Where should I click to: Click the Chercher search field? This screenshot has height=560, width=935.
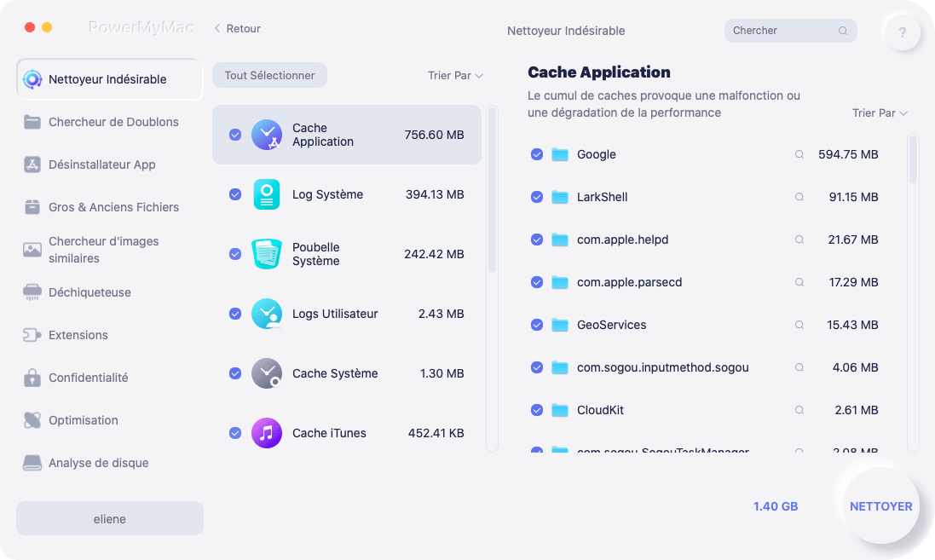click(790, 31)
